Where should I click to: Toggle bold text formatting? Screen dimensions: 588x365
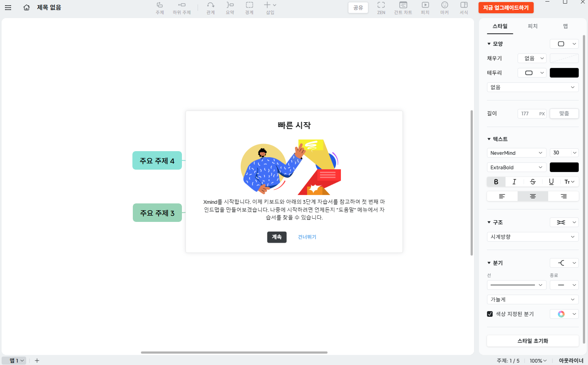[x=496, y=181]
